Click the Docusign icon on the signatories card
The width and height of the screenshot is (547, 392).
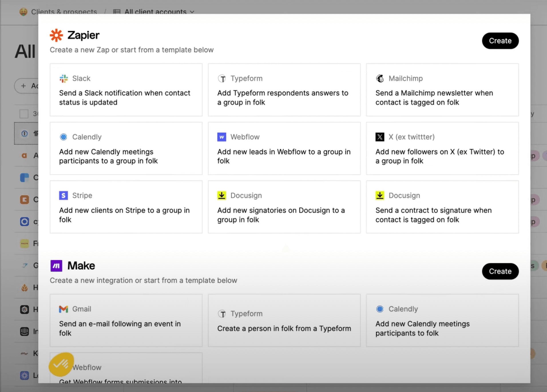[222, 195]
